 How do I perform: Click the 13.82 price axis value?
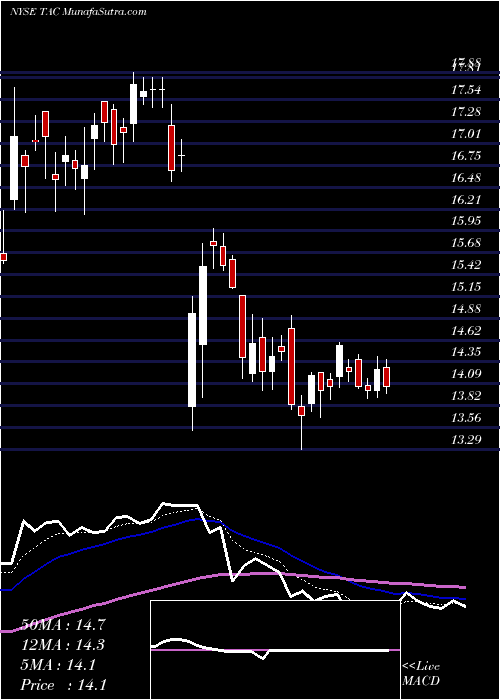point(466,396)
